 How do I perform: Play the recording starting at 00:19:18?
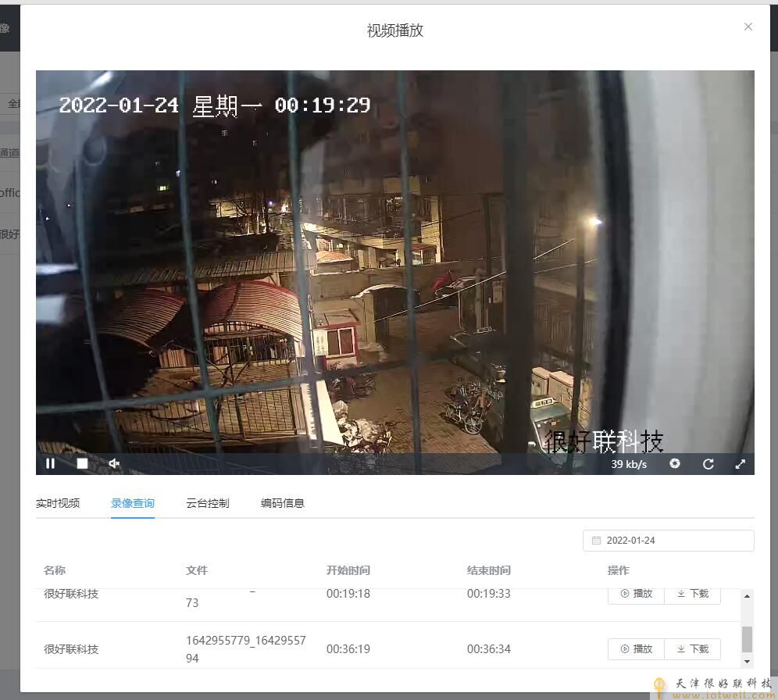pyautogui.click(x=636, y=594)
